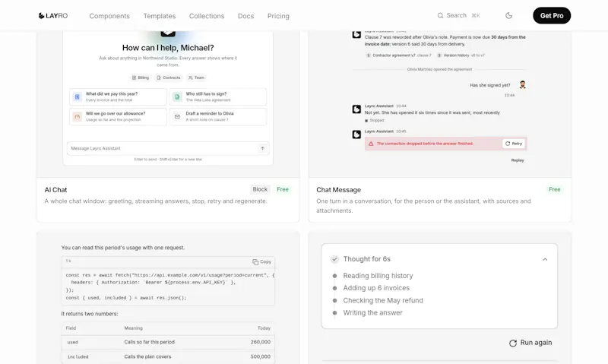Click the 'Meaning' column header
The height and width of the screenshot is (364, 608).
coord(133,328)
